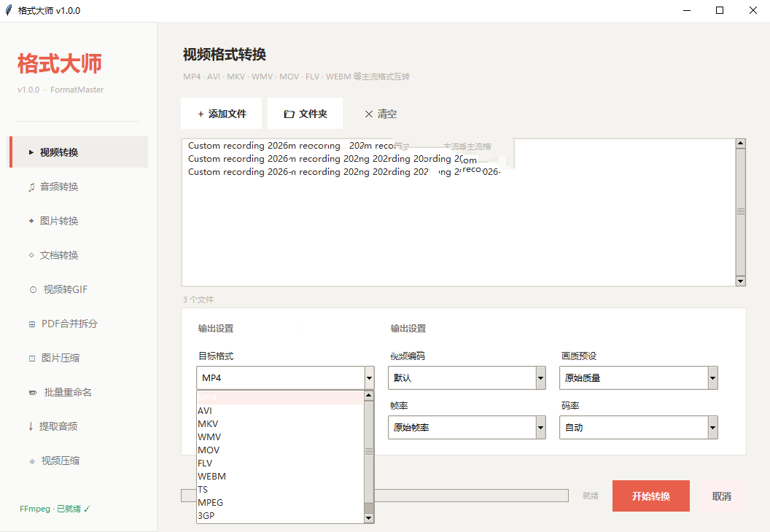The width and height of the screenshot is (770, 532).
Task: Go to 文档转换 in the sidebar
Action: [x=79, y=255]
